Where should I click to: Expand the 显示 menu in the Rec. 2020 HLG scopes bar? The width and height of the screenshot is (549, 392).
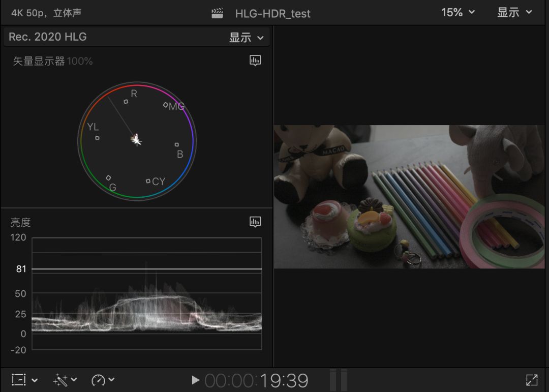[247, 38]
